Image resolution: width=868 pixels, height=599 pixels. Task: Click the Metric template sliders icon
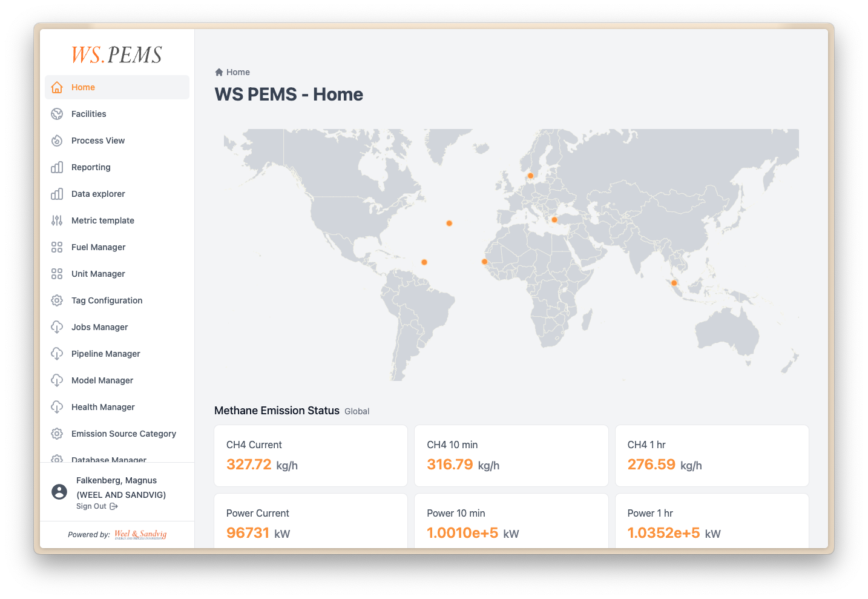[x=57, y=220]
